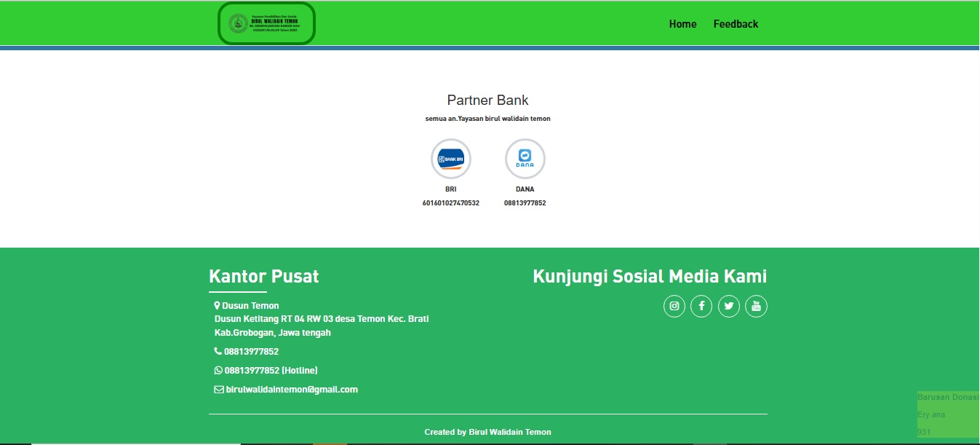The width and height of the screenshot is (980, 445).
Task: Open the Twitter icon in footer
Action: click(729, 307)
